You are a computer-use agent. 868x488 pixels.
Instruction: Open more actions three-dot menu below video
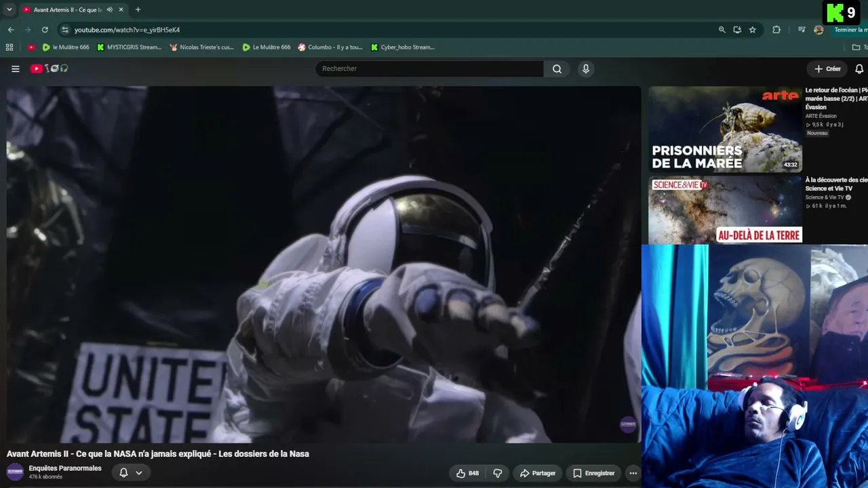coord(633,473)
